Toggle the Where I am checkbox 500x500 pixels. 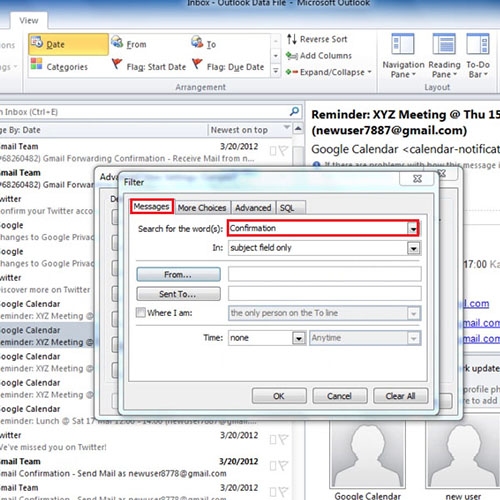tap(141, 312)
